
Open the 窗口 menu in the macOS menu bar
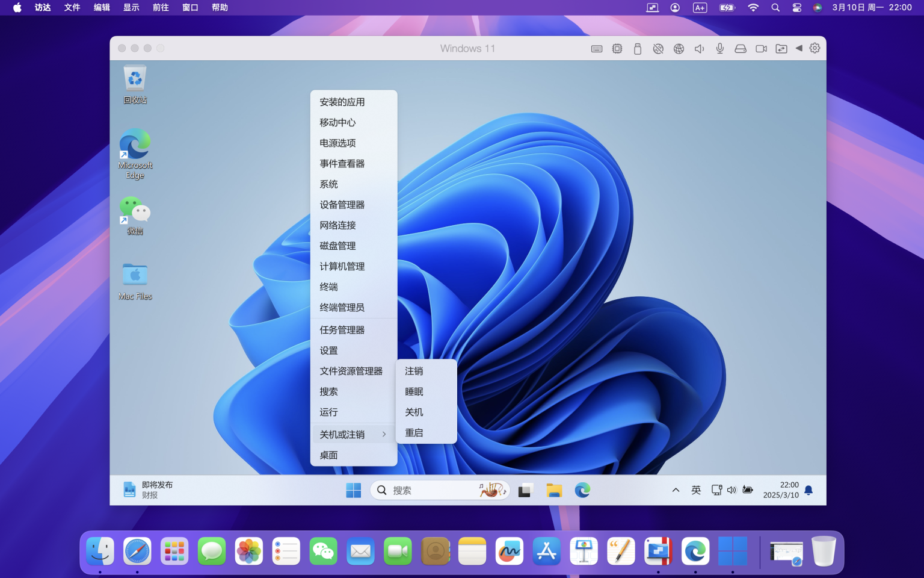click(189, 7)
